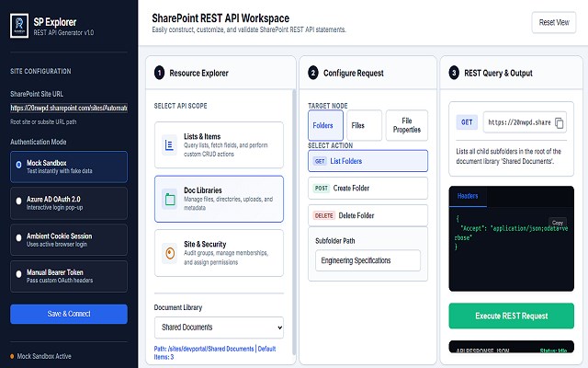Select the Site & Security API scope card
This screenshot has height=368, width=588.
click(219, 253)
